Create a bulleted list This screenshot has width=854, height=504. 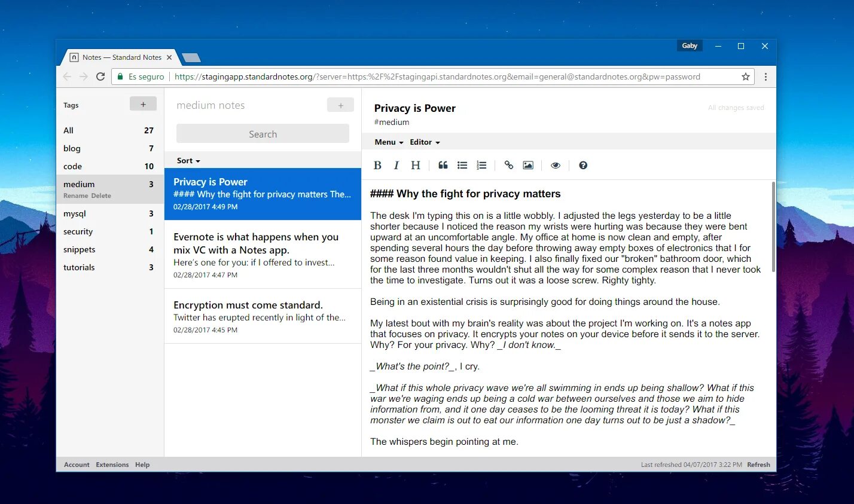point(462,165)
